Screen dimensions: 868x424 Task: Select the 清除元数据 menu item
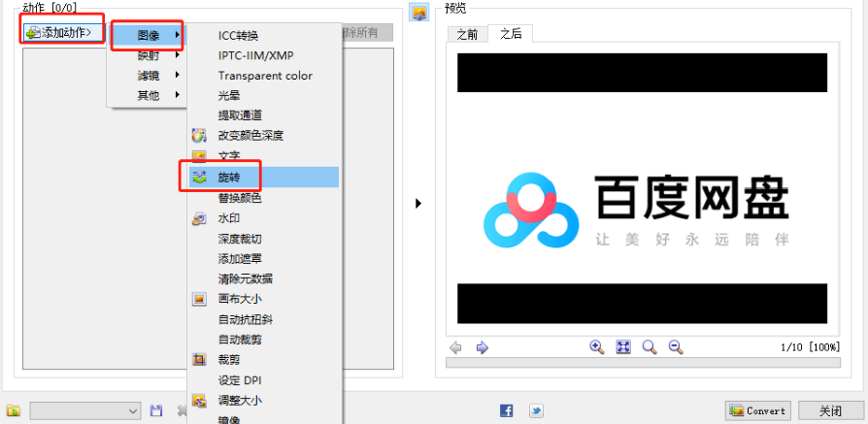(x=245, y=279)
